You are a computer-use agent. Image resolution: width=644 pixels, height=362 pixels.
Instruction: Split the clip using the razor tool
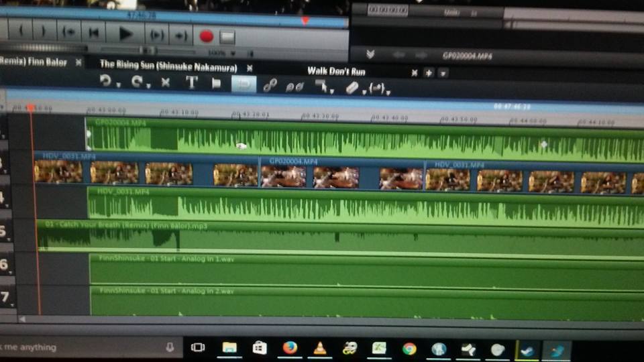[x=352, y=87]
